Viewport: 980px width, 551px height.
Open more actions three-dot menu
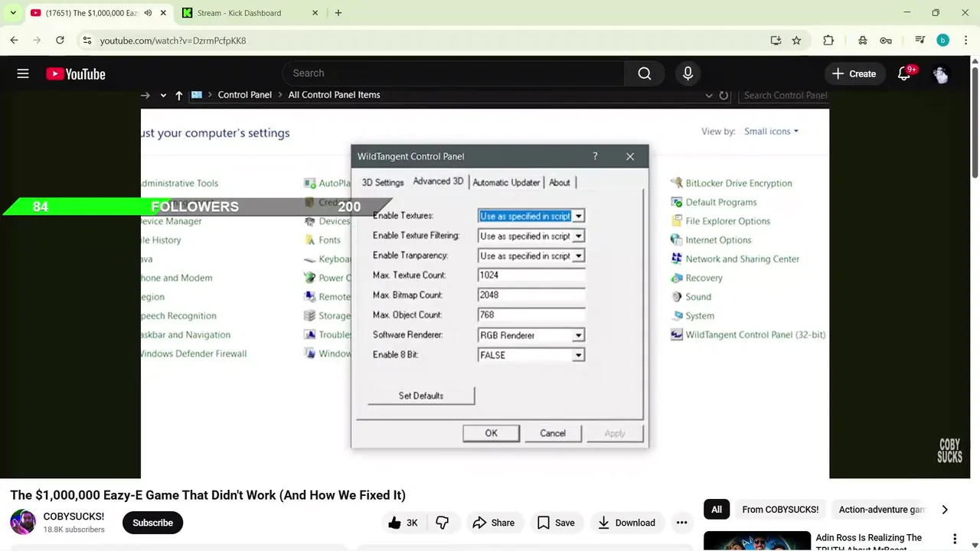(x=681, y=523)
